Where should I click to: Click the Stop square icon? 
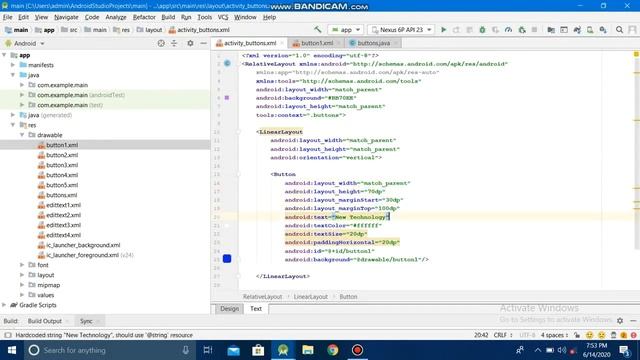534,30
